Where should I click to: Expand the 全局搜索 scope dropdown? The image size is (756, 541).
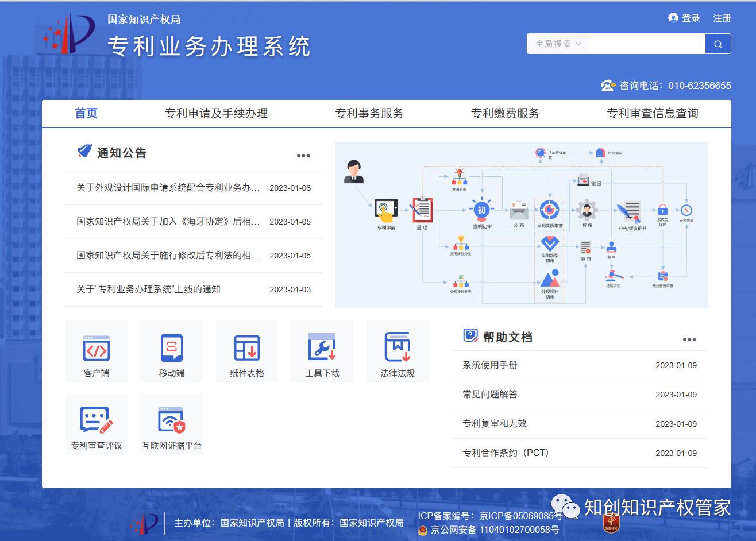coord(558,44)
